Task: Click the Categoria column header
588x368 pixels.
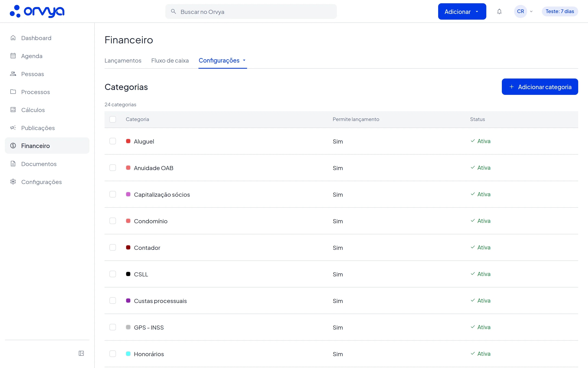Action: point(137,119)
